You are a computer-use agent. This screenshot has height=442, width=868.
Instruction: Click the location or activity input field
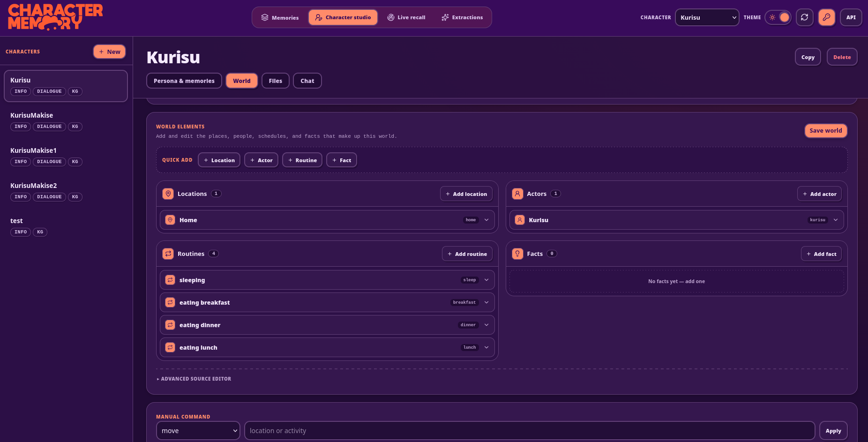[530, 431]
